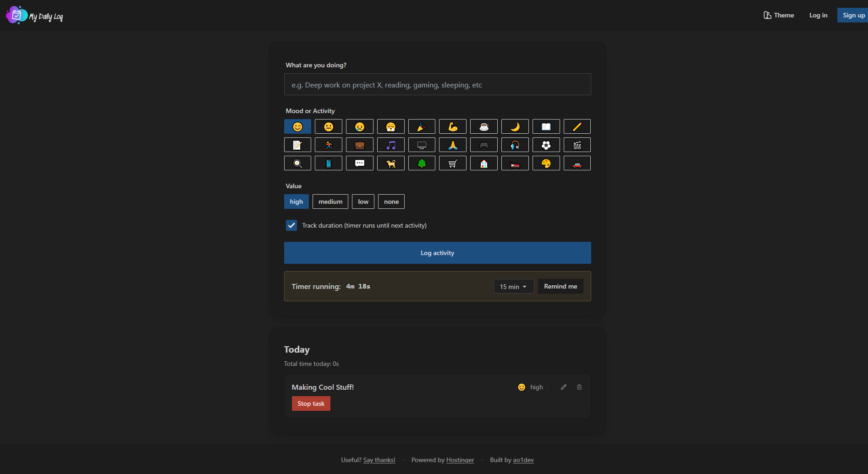Image resolution: width=868 pixels, height=474 pixels.
Task: Select the coffee cup activity icon
Action: (483, 127)
